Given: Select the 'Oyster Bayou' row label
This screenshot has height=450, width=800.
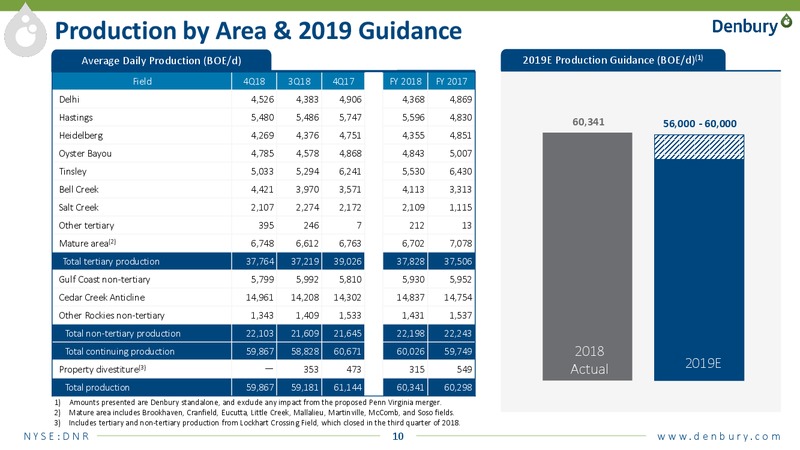Looking at the screenshot, I should pos(85,154).
